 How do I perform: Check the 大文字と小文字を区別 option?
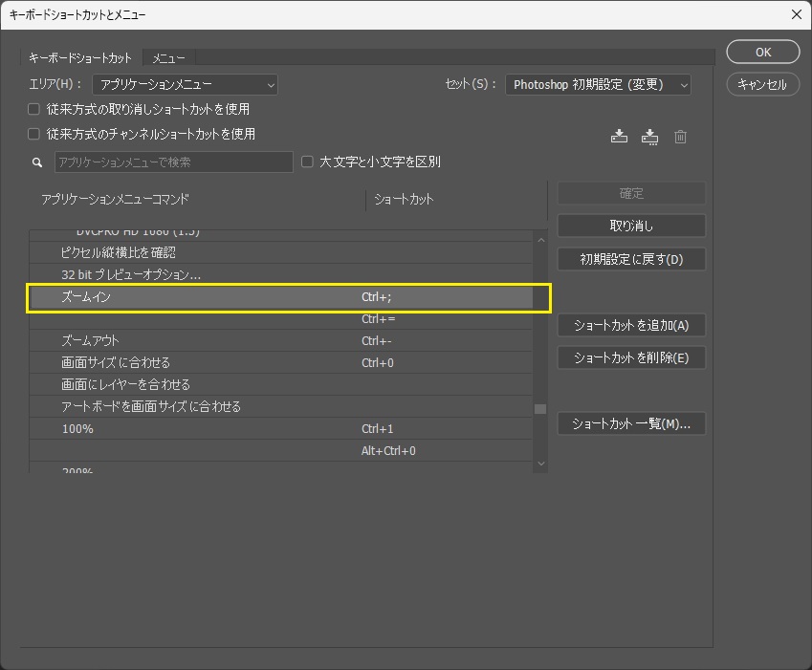coord(307,162)
